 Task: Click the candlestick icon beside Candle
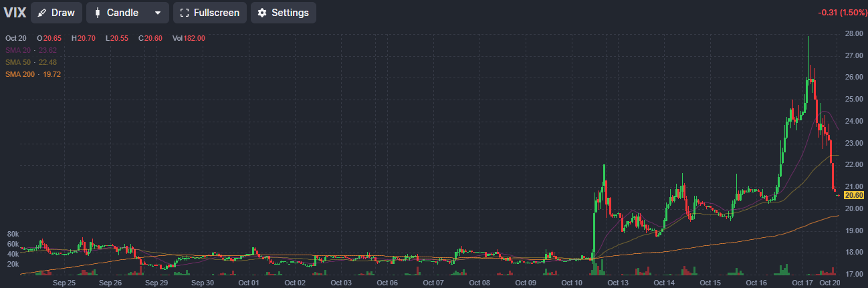tap(98, 13)
